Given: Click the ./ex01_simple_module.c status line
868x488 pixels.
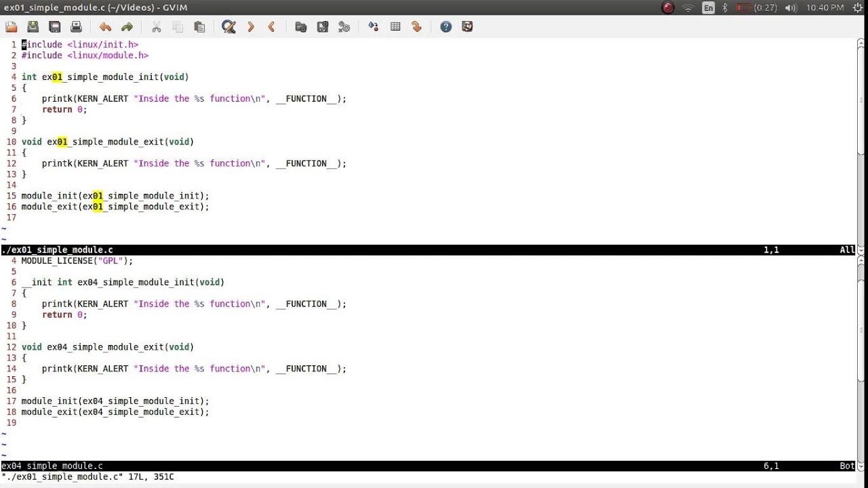Looking at the screenshot, I should click(428, 250).
